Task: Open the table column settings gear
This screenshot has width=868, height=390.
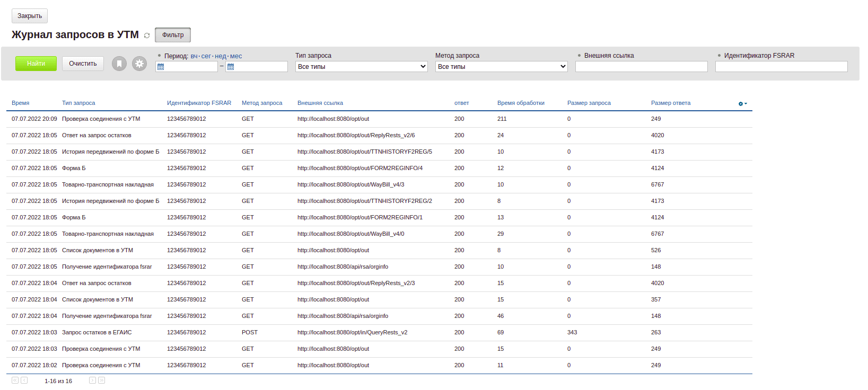Action: pos(742,104)
